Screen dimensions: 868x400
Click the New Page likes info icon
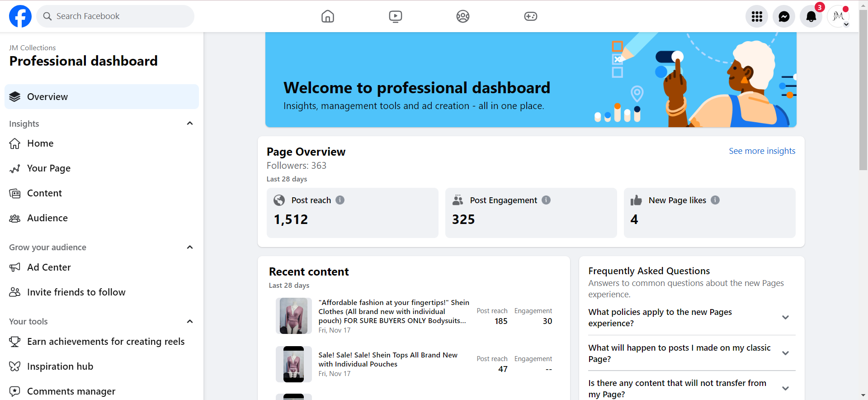point(715,200)
